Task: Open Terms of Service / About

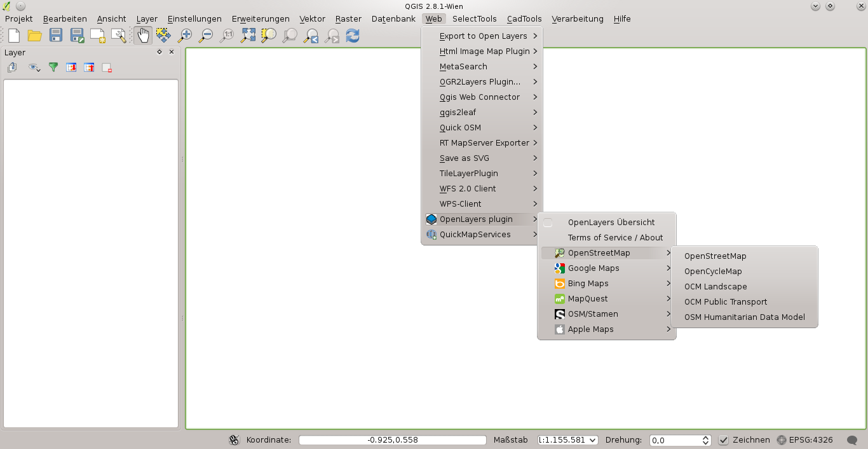Action: click(615, 238)
